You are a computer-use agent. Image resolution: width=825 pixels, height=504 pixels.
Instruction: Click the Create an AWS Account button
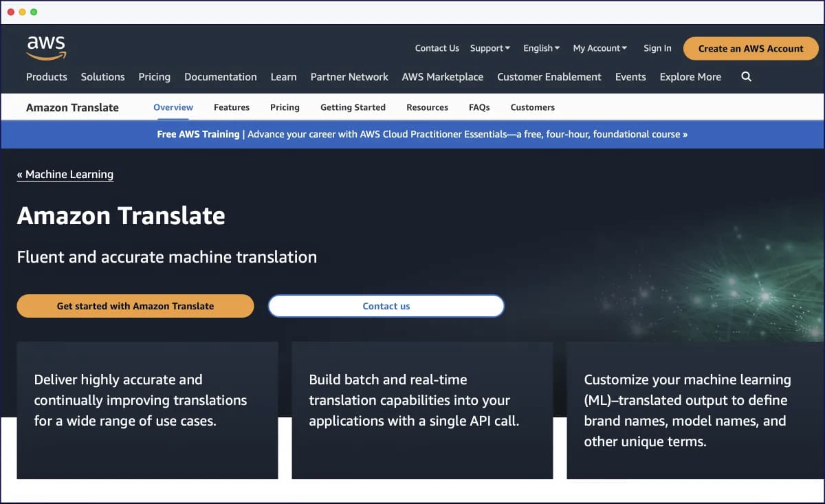[x=750, y=49]
